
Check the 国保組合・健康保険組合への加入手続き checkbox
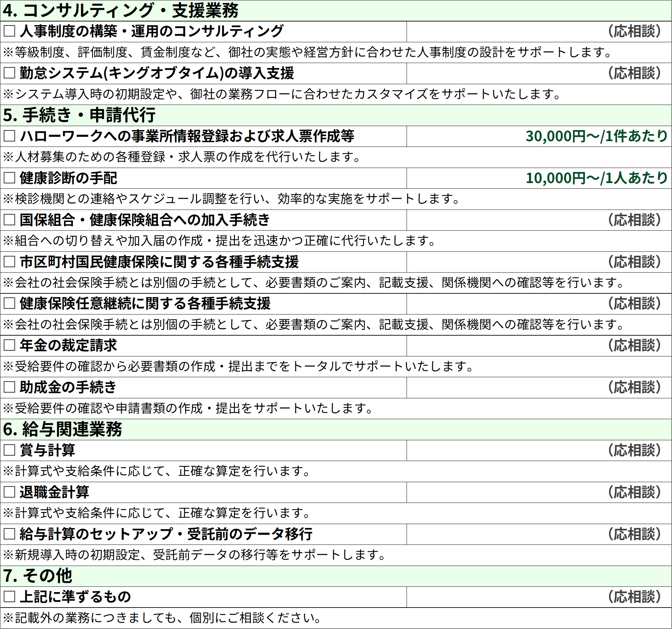9,220
